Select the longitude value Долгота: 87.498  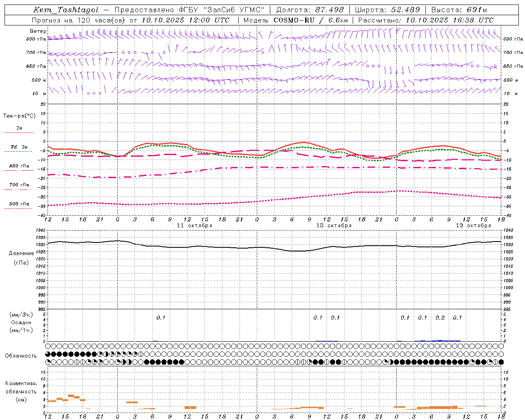point(311,10)
